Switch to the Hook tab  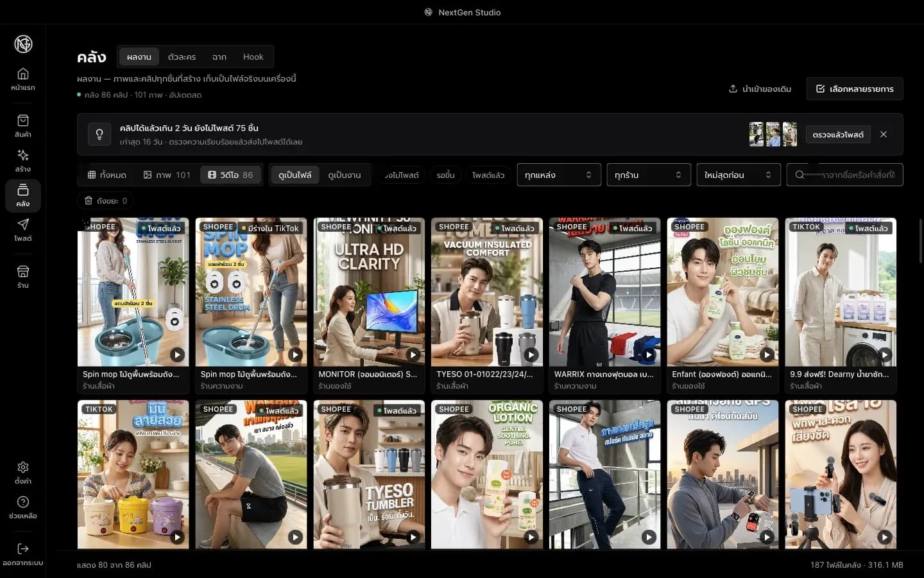pos(253,57)
